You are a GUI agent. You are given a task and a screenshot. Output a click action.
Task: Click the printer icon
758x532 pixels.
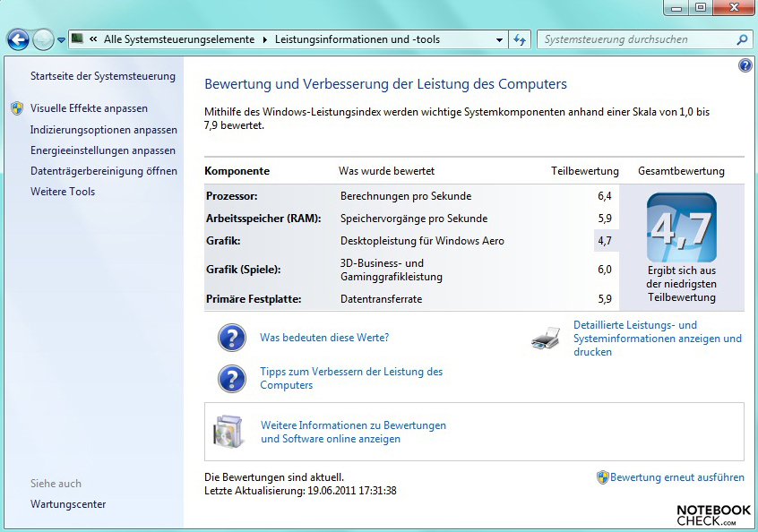tap(546, 339)
